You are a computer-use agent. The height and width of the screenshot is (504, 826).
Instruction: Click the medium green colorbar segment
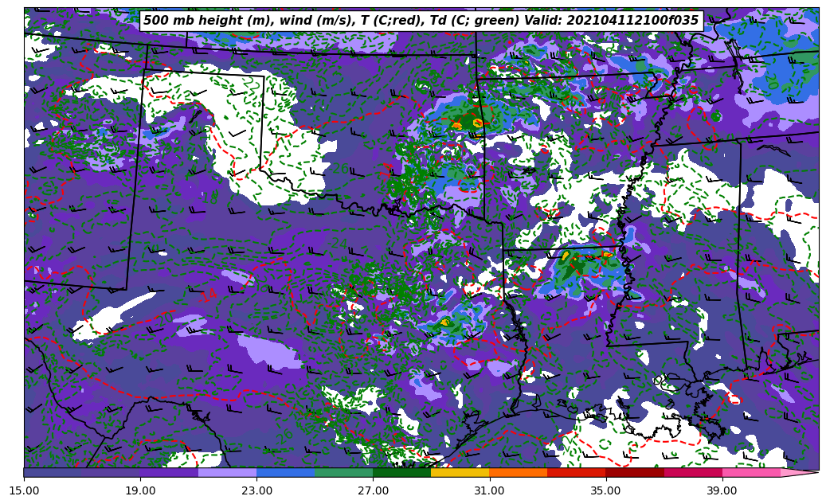(343, 472)
